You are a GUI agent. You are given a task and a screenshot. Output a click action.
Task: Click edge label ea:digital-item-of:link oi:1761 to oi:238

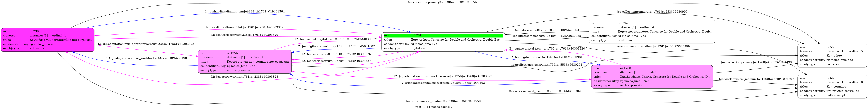coord(245,27)
